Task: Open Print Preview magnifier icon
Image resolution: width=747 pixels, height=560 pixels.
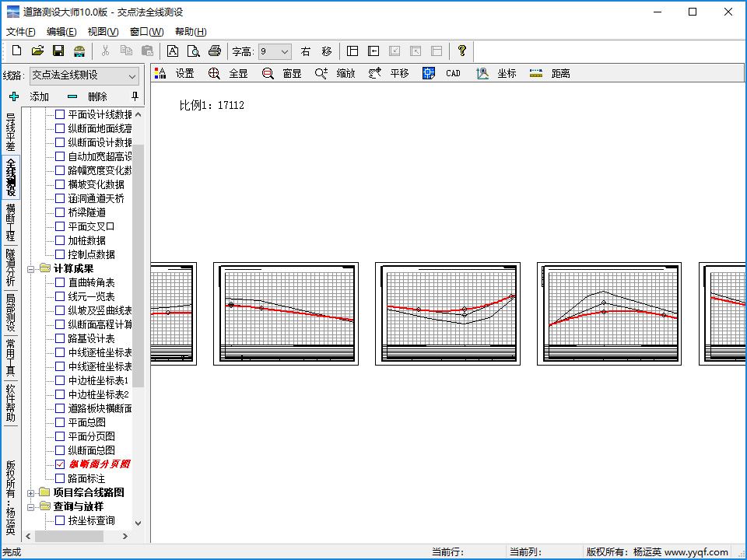Action: (x=194, y=51)
